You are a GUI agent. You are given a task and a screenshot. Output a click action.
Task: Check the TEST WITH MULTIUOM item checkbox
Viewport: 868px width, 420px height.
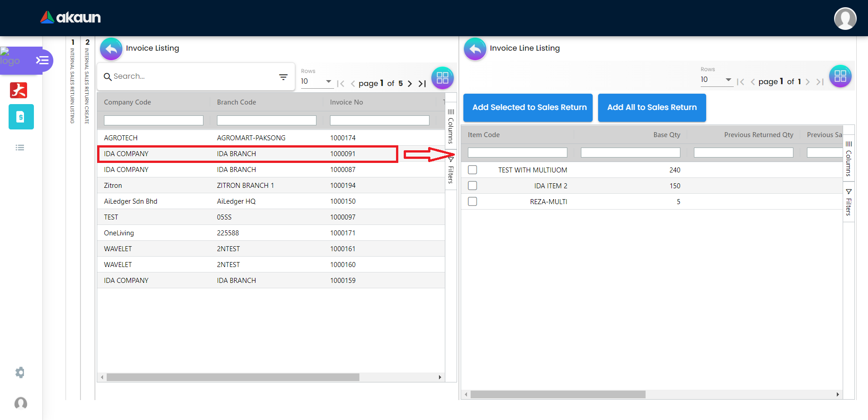click(x=472, y=170)
